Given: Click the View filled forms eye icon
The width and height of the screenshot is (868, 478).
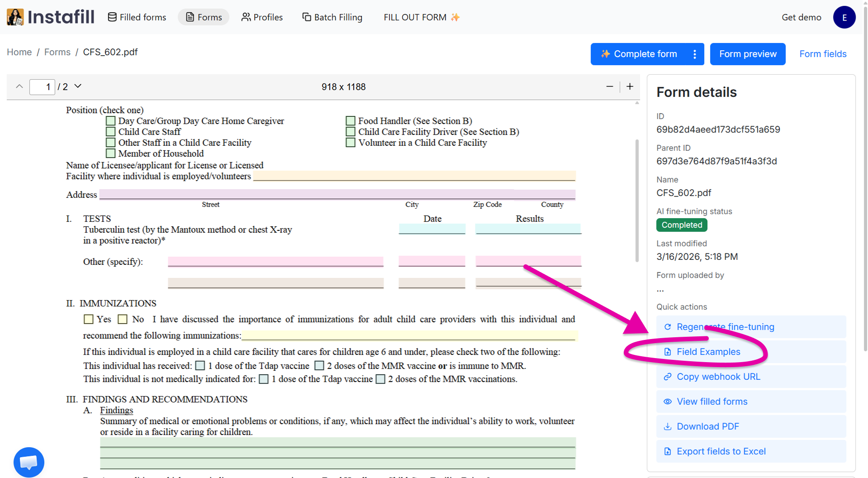Looking at the screenshot, I should click(x=667, y=402).
